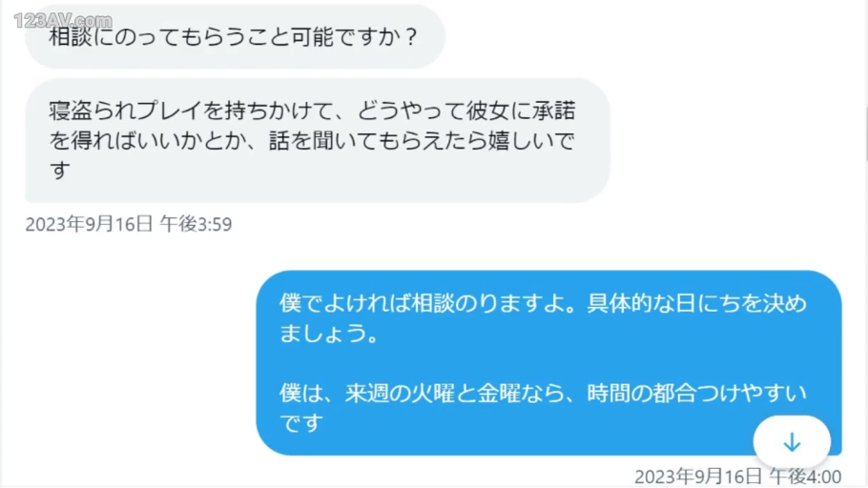This screenshot has width=868, height=488.
Task: Click the です at end of blue message
Action: 301,423
